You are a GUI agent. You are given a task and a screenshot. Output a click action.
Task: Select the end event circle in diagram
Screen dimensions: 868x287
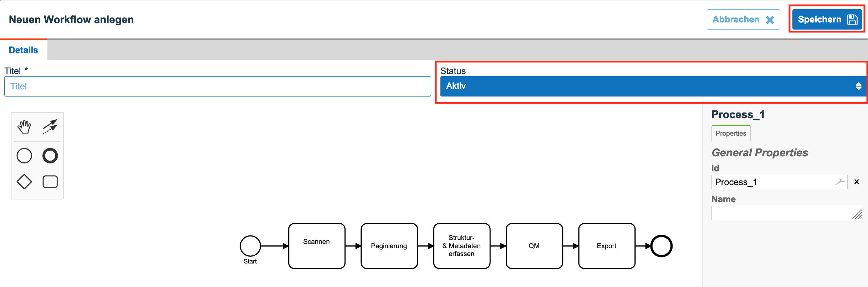pos(662,246)
